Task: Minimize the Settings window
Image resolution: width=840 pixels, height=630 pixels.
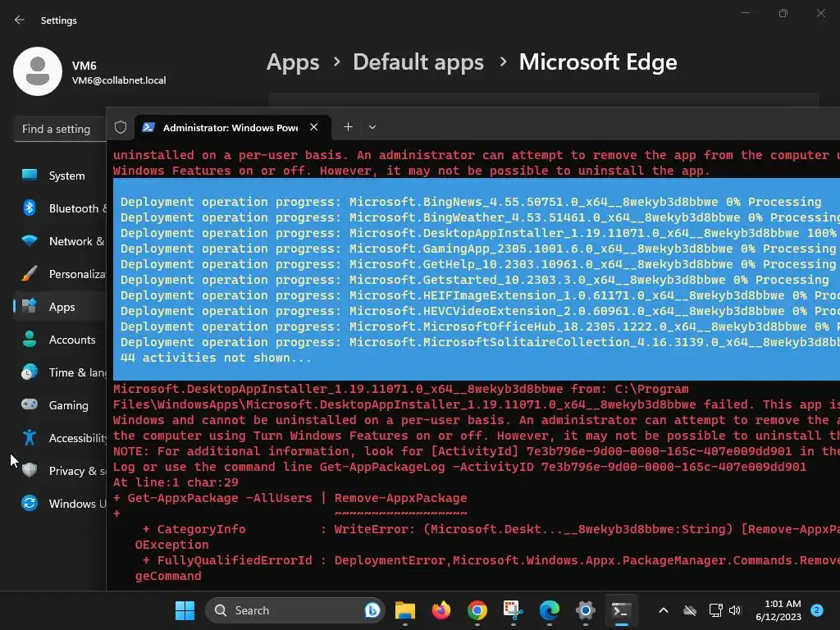Action: tap(746, 13)
